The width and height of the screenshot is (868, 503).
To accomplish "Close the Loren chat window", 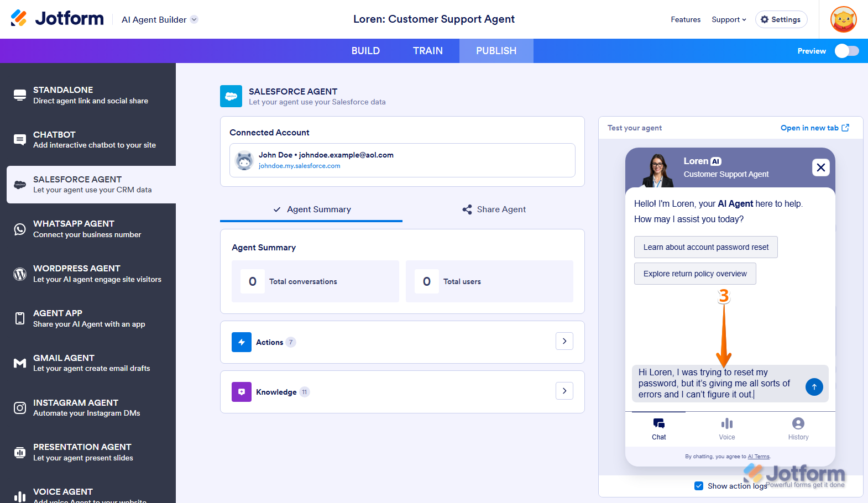I will click(820, 167).
